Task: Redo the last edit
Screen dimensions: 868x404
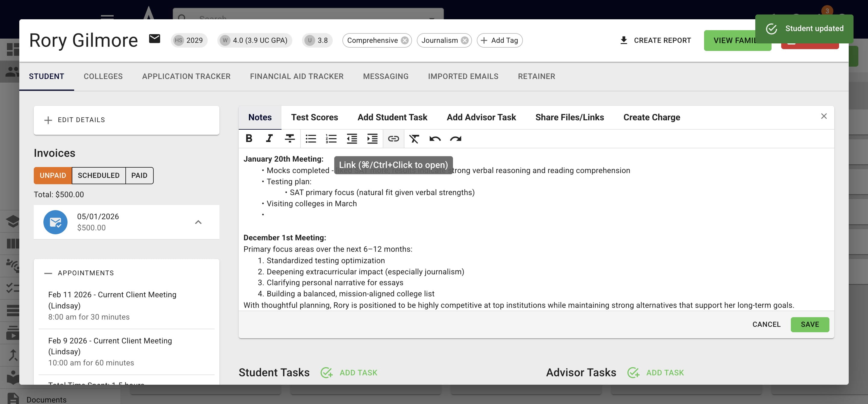Action: point(456,138)
